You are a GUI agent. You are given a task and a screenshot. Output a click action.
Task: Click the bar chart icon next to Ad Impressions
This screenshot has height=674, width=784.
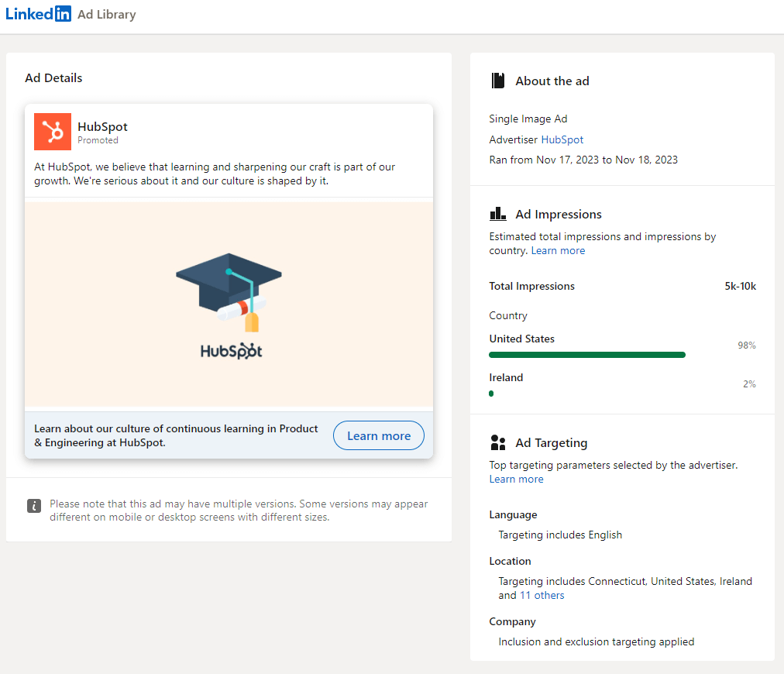[x=497, y=213]
